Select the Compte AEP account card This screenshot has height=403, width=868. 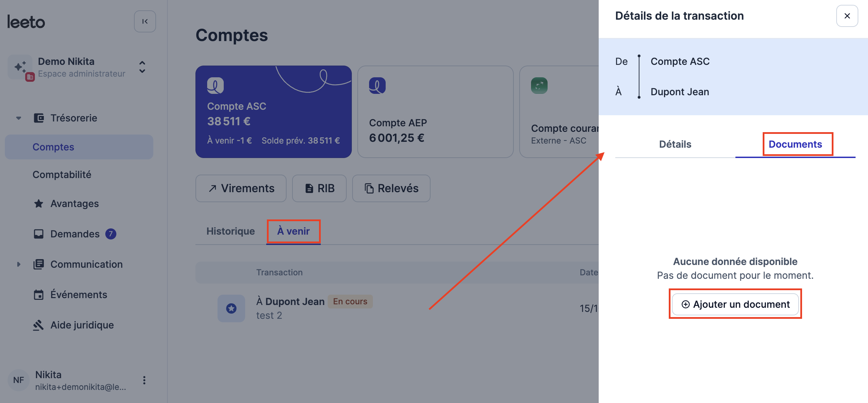coord(435,112)
